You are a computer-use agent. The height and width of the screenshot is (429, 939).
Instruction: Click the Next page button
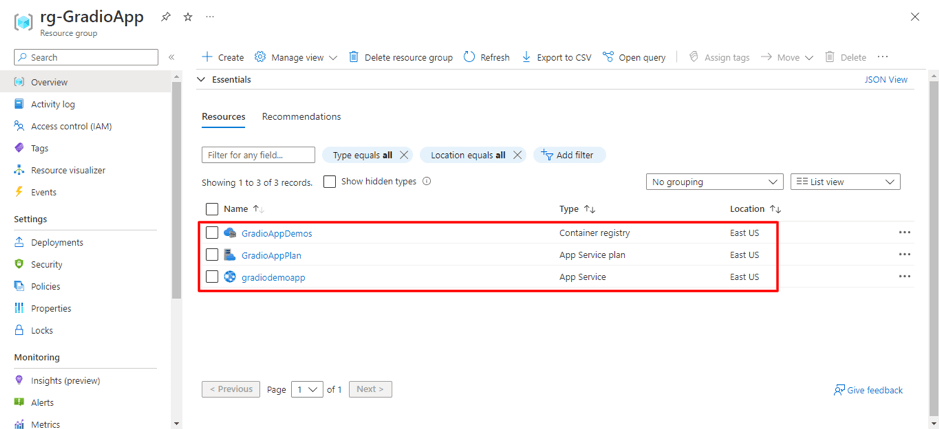(371, 389)
